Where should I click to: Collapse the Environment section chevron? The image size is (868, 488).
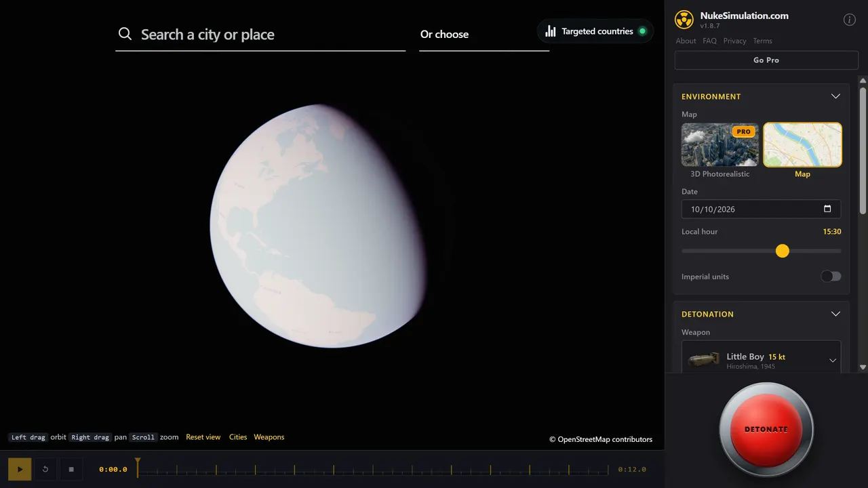835,96
